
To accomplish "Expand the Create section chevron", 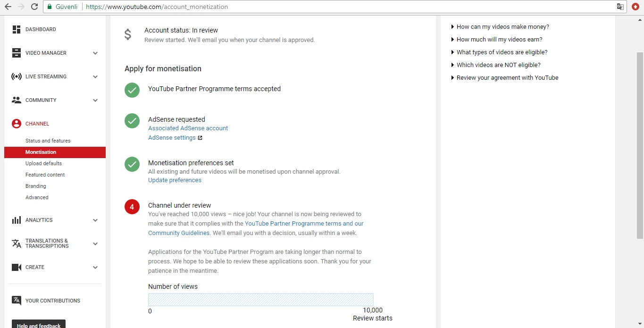I will [95, 268].
